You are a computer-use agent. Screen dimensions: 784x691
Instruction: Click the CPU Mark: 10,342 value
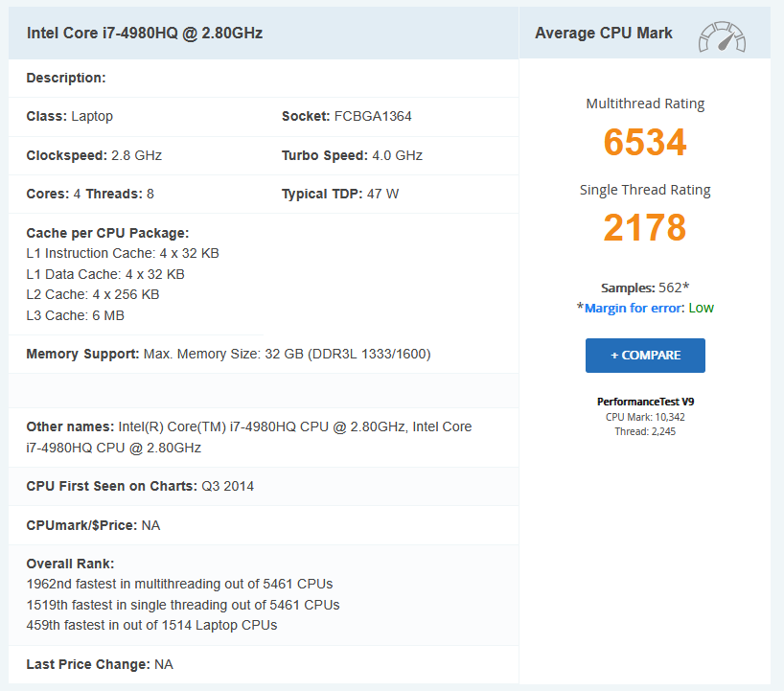645,417
